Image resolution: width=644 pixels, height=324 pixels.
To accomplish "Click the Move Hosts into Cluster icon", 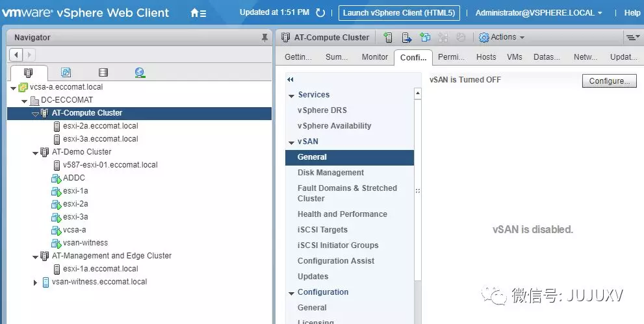I will coord(407,38).
